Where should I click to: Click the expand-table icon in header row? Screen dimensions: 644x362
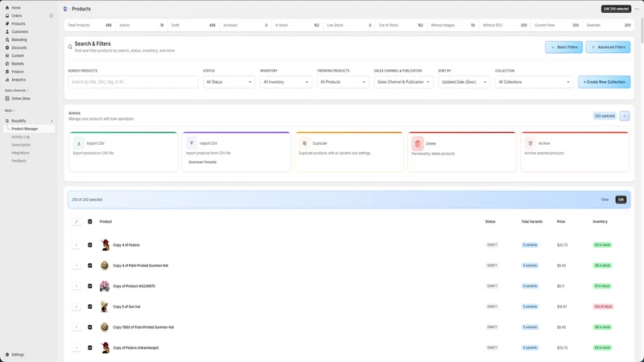tap(76, 222)
